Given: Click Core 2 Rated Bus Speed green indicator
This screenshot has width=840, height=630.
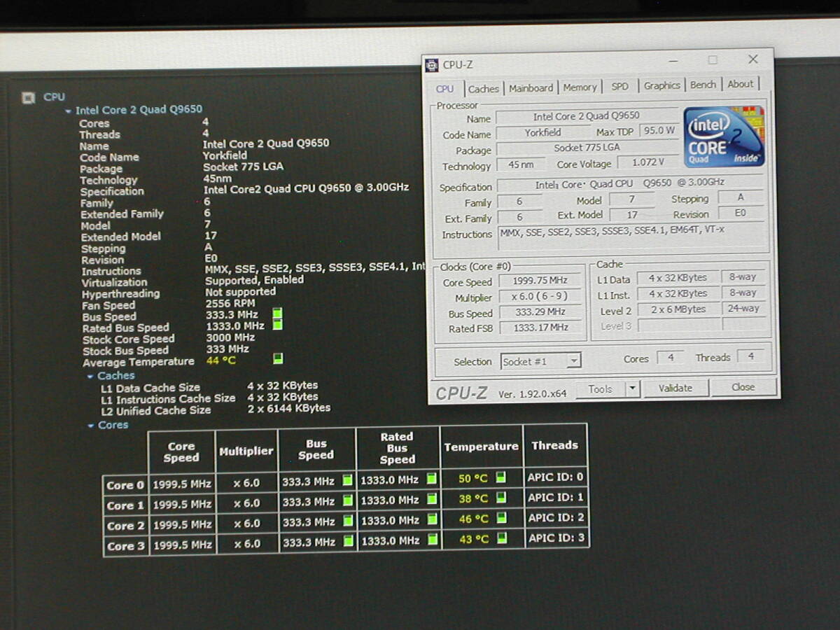Looking at the screenshot, I should (x=432, y=519).
